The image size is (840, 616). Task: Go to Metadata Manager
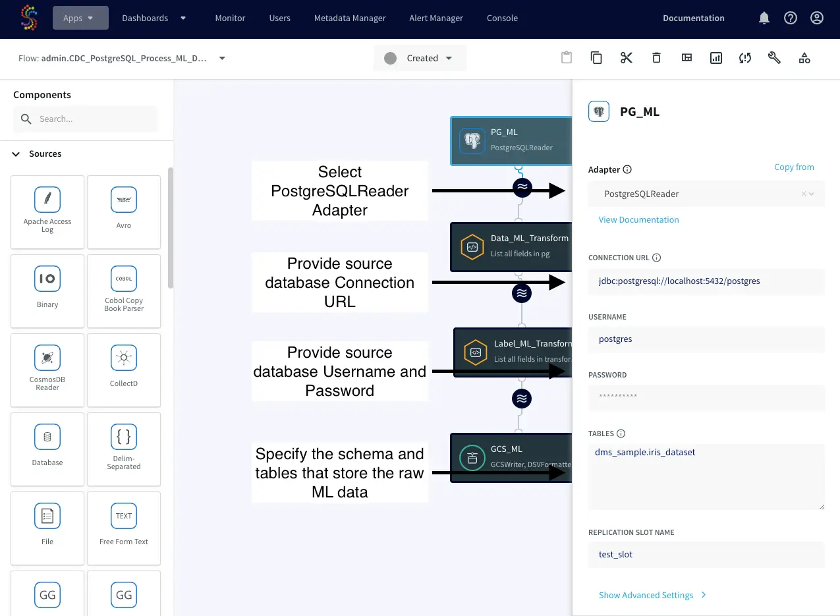click(x=350, y=18)
